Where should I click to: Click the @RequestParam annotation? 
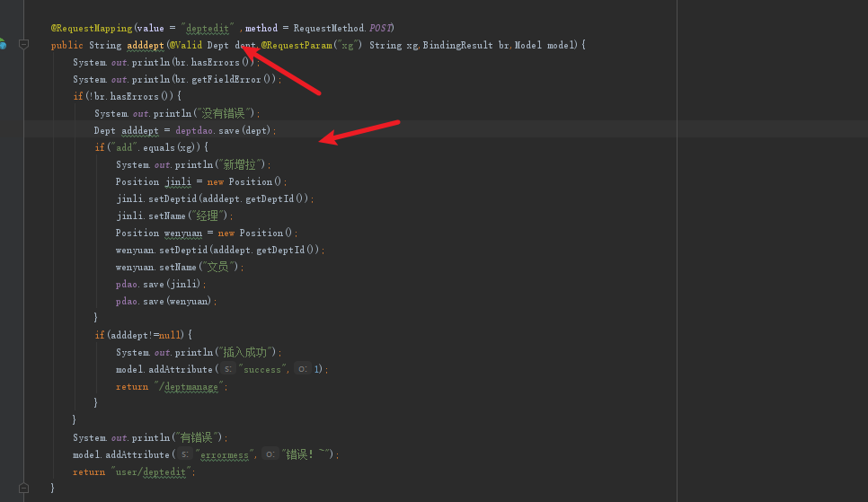coord(297,45)
